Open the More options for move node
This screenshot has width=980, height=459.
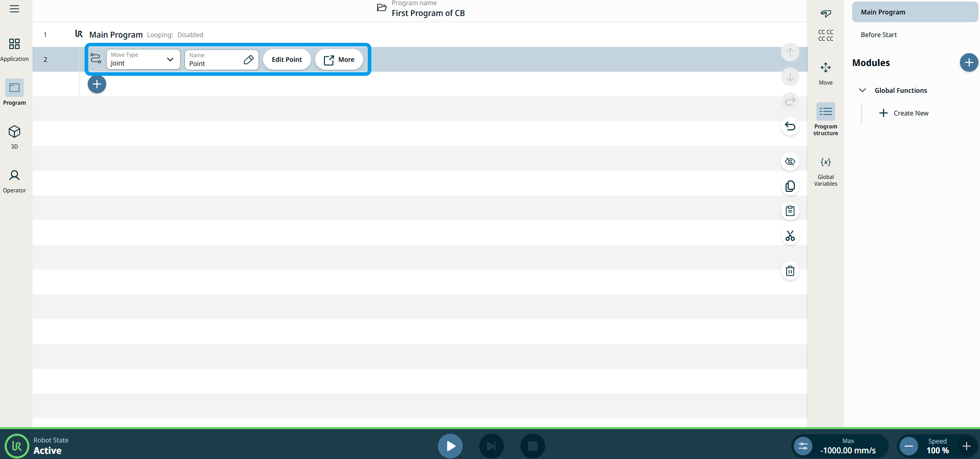pyautogui.click(x=339, y=60)
